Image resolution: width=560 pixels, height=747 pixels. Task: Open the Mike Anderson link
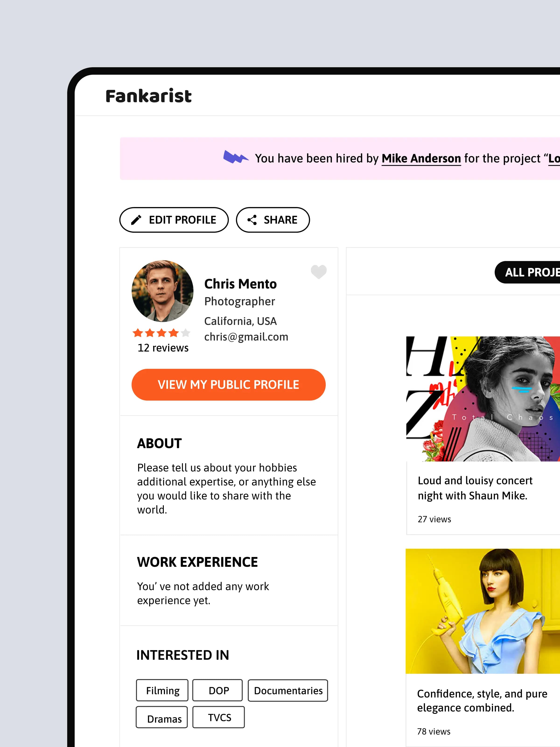point(421,158)
